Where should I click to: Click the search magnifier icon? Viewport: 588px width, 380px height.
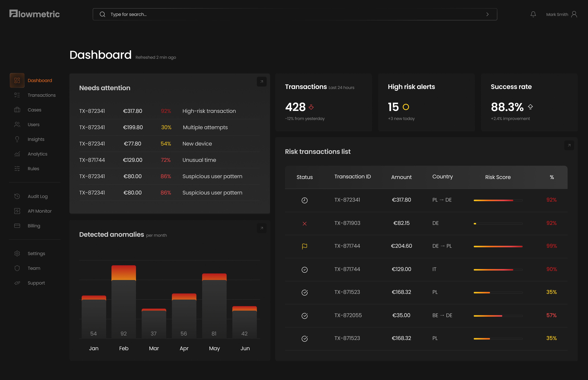click(102, 14)
